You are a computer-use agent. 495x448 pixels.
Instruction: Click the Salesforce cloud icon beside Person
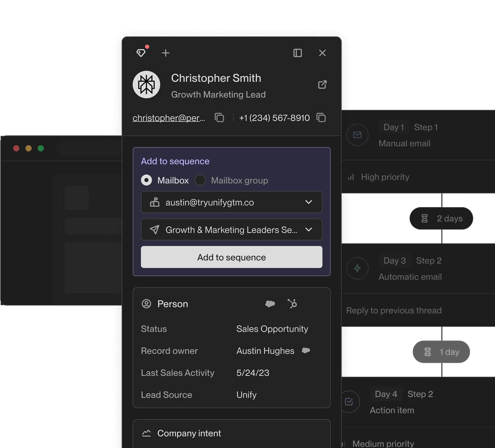pos(270,304)
